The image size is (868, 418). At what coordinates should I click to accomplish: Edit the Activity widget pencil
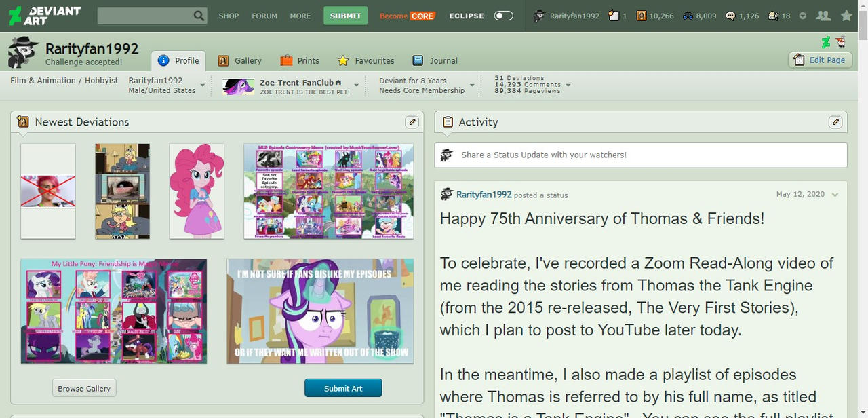pos(835,122)
